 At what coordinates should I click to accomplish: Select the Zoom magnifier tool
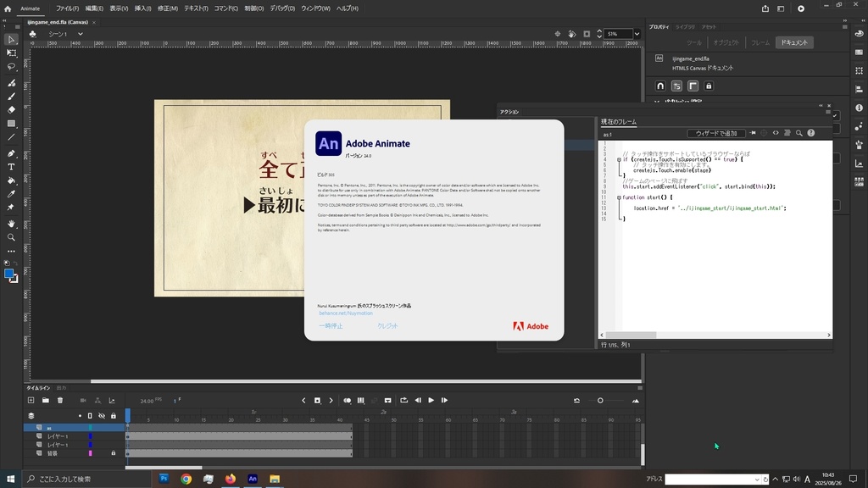[11, 237]
